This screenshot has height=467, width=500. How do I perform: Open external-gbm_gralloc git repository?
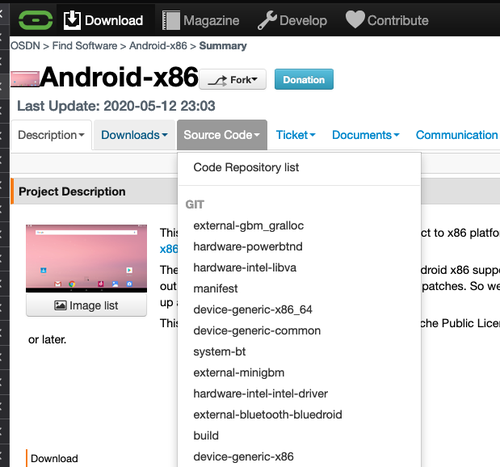tap(299, 226)
